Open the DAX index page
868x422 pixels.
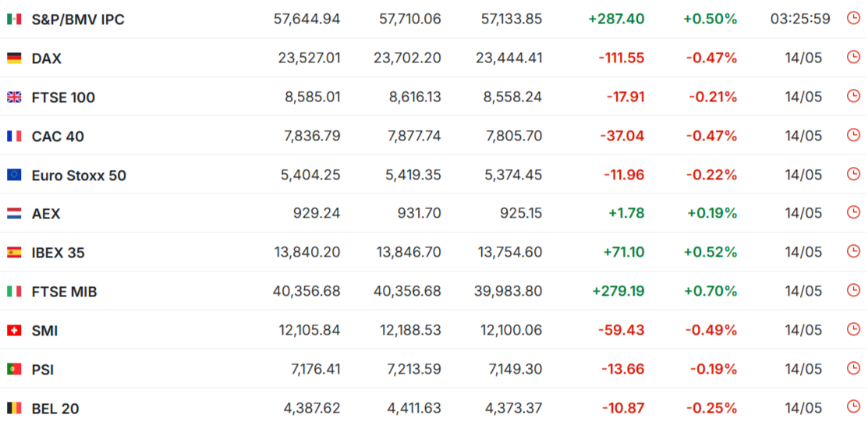47,58
